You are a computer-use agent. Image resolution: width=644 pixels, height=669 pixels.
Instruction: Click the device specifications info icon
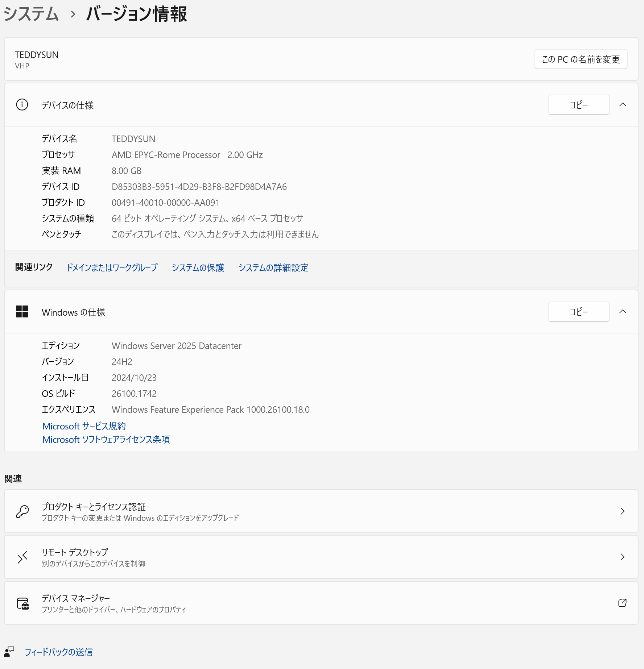[22, 105]
